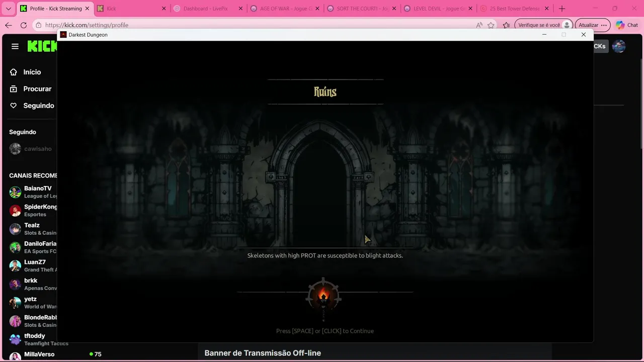Screen dimensions: 644x362
Task: Click the Skeletons PROT tip text
Action: [325, 255]
